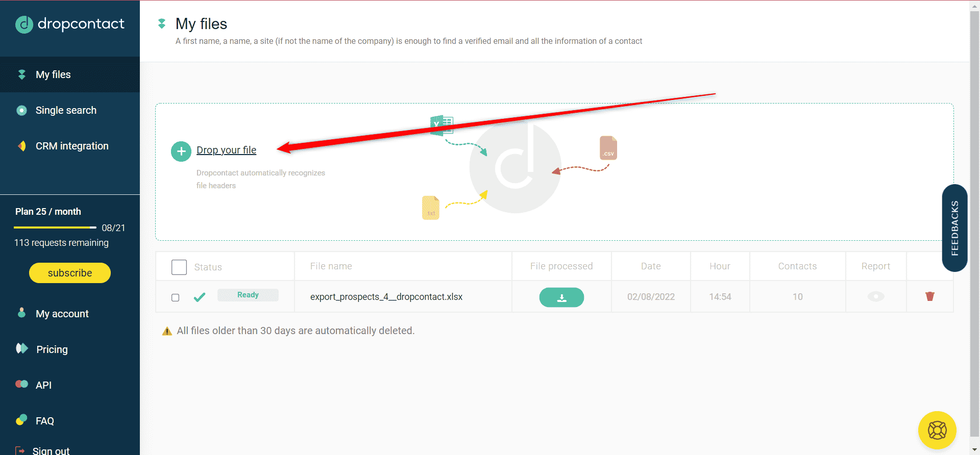This screenshot has height=455, width=980.
Task: Click the My files sidebar icon
Action: click(x=22, y=74)
